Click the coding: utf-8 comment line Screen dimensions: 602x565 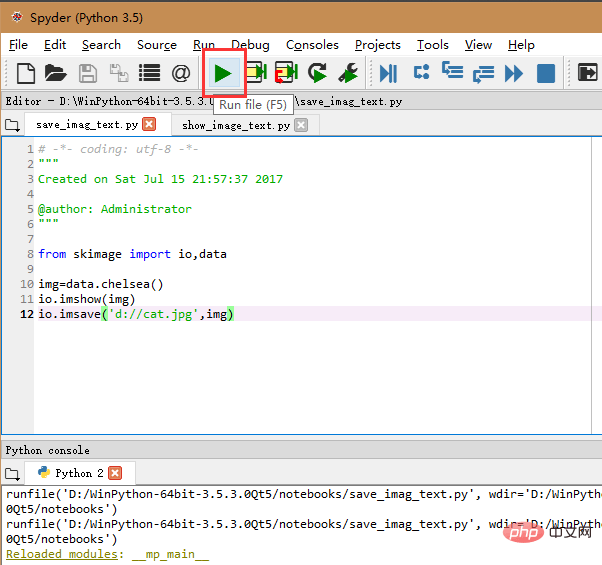(118, 149)
